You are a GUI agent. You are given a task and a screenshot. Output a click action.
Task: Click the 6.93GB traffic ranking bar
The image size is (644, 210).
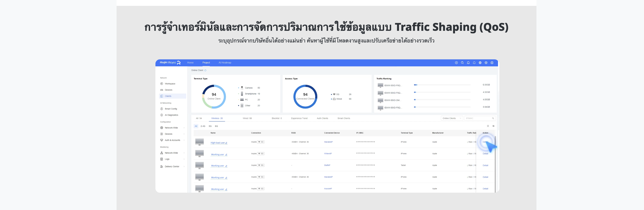point(442,85)
